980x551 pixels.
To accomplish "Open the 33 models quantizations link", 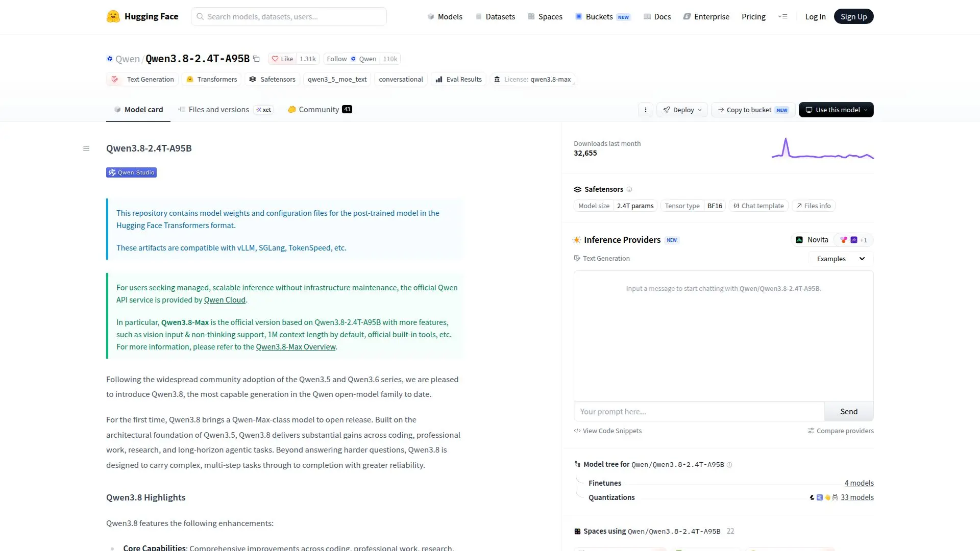I will point(857,497).
